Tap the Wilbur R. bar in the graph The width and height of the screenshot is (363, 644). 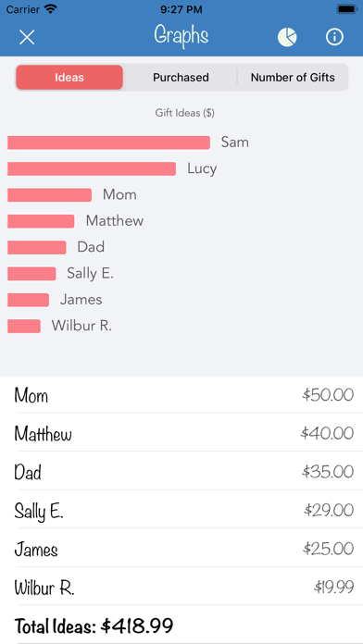24,327
